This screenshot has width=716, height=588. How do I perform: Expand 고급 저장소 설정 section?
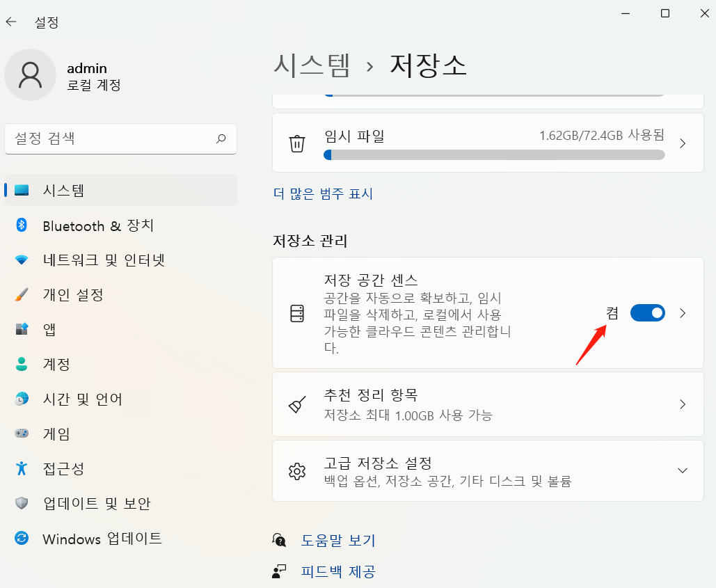(x=487, y=470)
